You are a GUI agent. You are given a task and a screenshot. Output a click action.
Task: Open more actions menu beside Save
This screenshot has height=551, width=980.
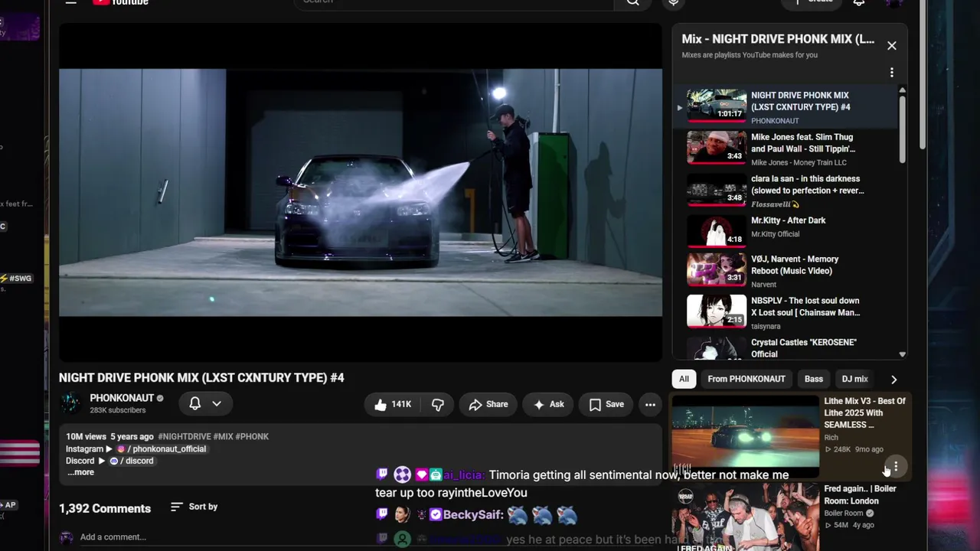pos(650,405)
